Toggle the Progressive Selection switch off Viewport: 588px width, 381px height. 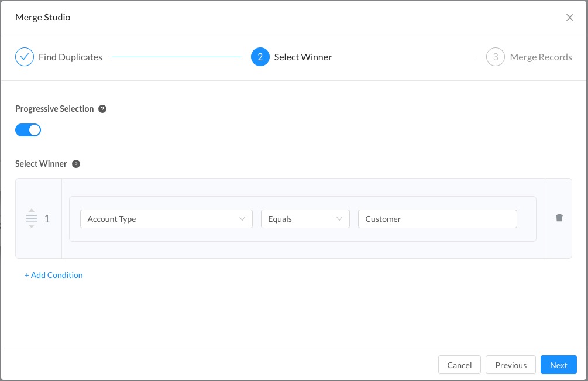click(28, 130)
